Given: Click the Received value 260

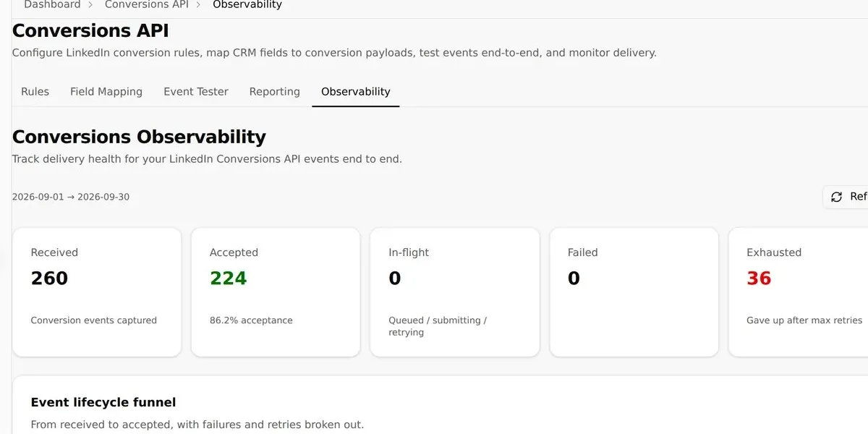Looking at the screenshot, I should 49,278.
